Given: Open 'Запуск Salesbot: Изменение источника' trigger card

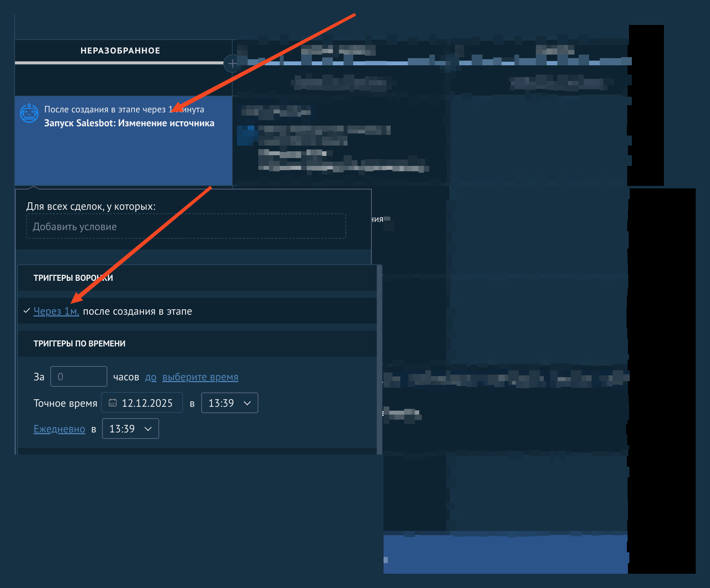Looking at the screenshot, I should tap(129, 123).
